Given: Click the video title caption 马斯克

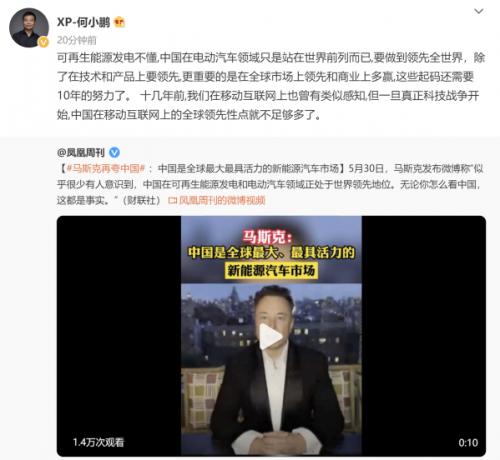Looking at the screenshot, I should pyautogui.click(x=267, y=237).
